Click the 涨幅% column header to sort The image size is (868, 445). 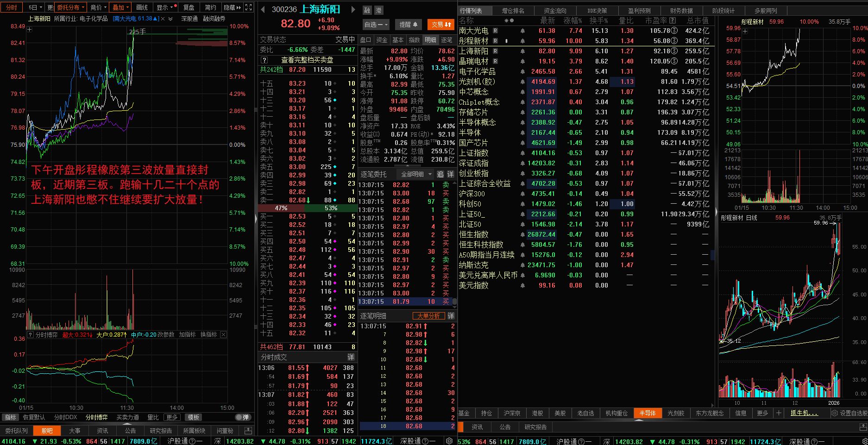point(573,20)
